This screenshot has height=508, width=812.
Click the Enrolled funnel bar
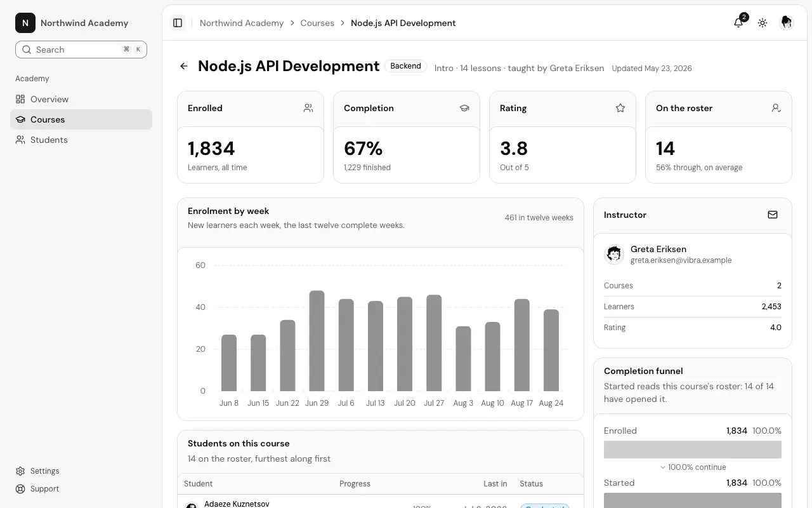click(693, 450)
